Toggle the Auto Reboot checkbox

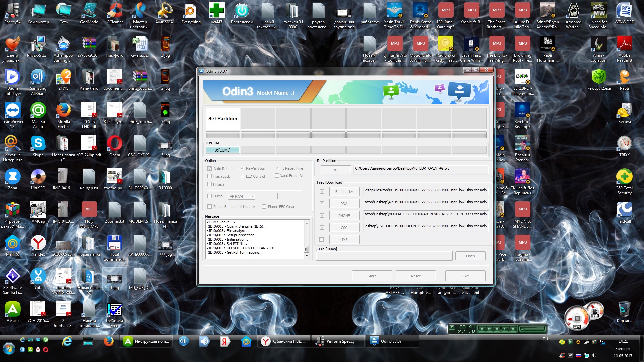(x=209, y=169)
